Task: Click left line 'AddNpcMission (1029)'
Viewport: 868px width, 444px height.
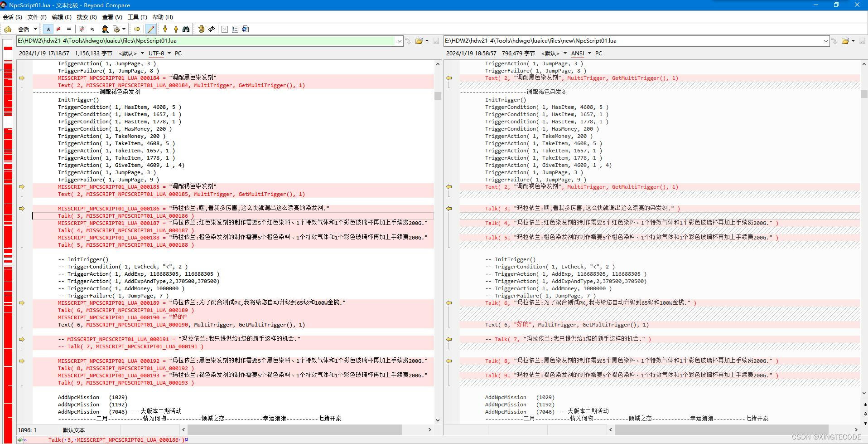Action: coord(92,397)
